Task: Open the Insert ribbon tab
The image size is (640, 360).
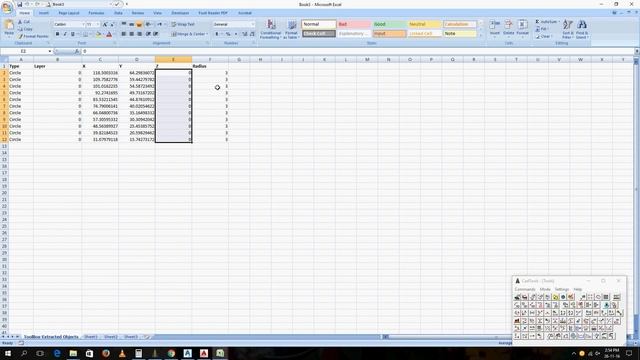Action: (44, 13)
